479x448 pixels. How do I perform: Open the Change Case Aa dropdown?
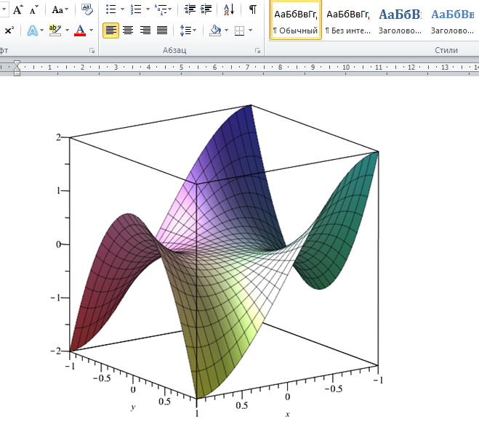click(61, 9)
